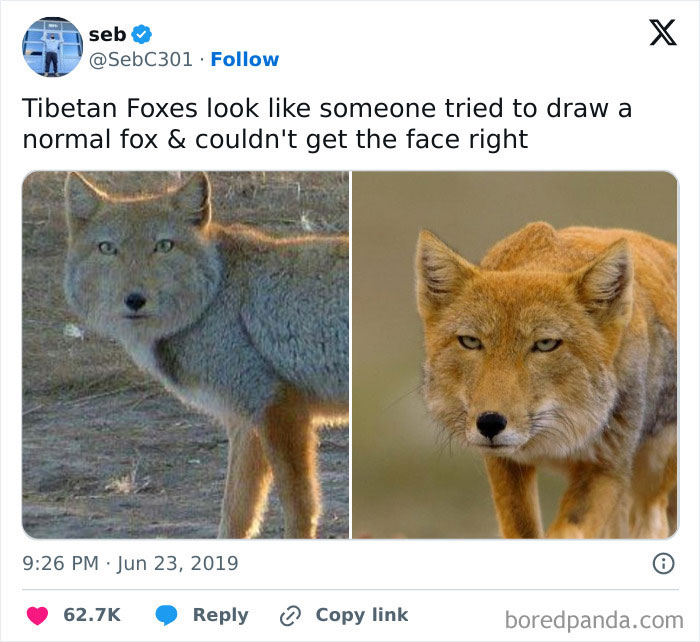700x642 pixels.
Task: Open seb's profile avatar picture
Action: pyautogui.click(x=52, y=46)
